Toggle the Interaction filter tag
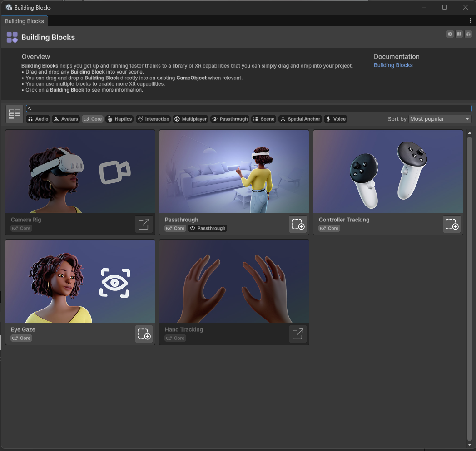Image resolution: width=476 pixels, height=451 pixels. (154, 119)
